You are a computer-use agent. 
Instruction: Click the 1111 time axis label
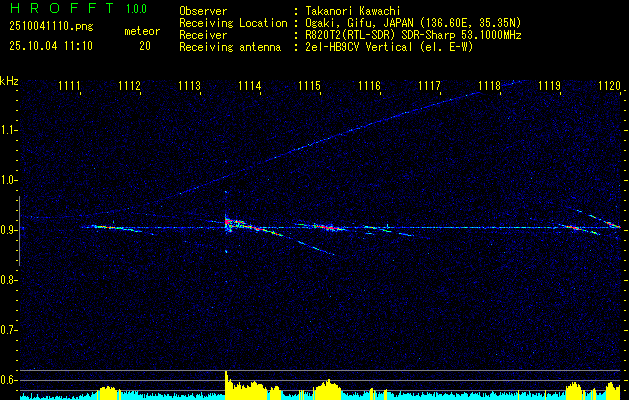(x=69, y=86)
